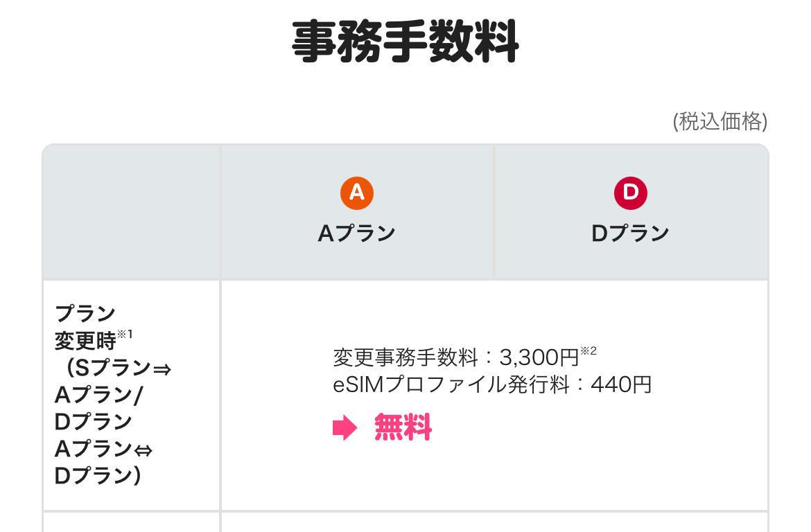Click the red D plan circle icon
Image resolution: width=811 pixels, height=532 pixels.
point(630,193)
